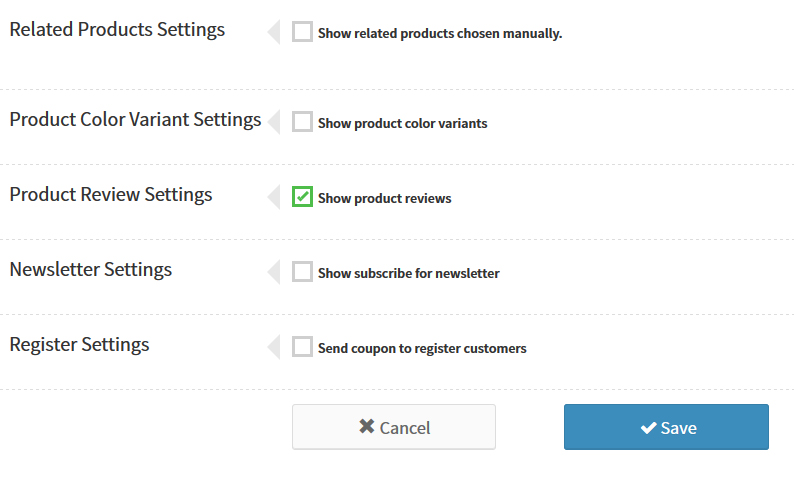Screen dimensions: 794x480
Task: Click the arrow beside Register Settings
Action: point(274,347)
